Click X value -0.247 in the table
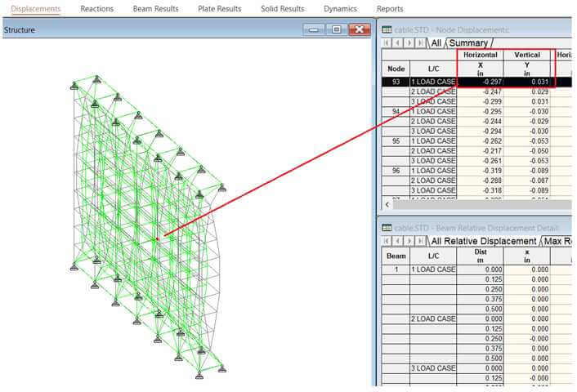577x392 pixels. click(x=481, y=91)
